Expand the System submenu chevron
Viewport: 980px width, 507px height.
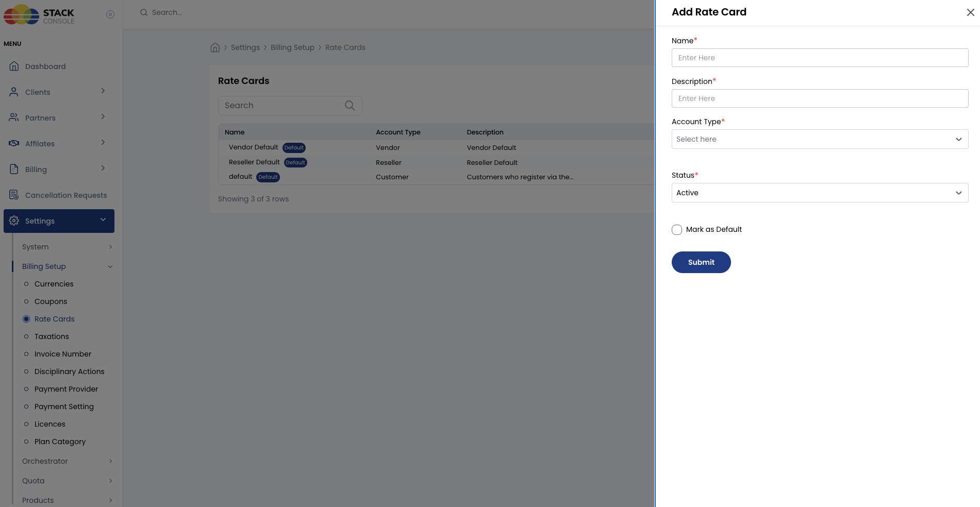[110, 247]
